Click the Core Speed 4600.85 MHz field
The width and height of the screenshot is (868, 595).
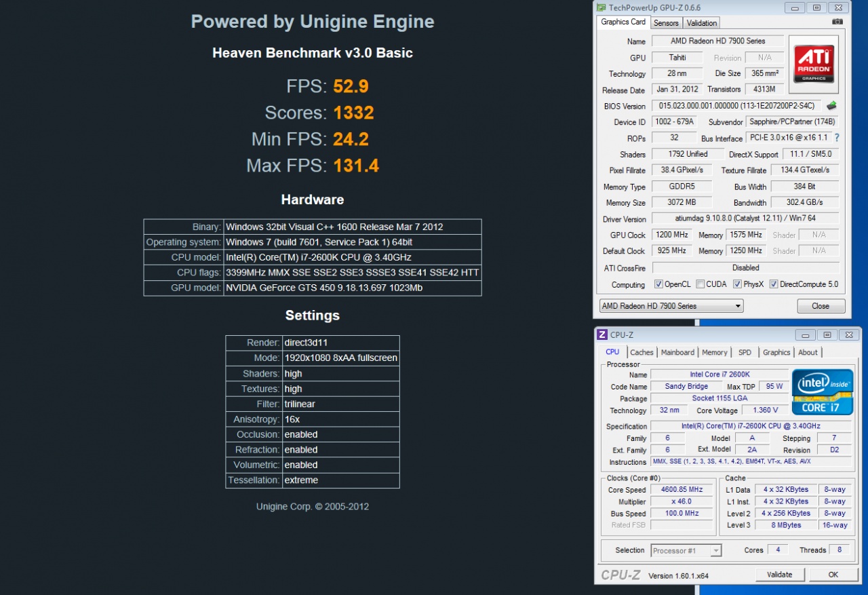pos(683,490)
